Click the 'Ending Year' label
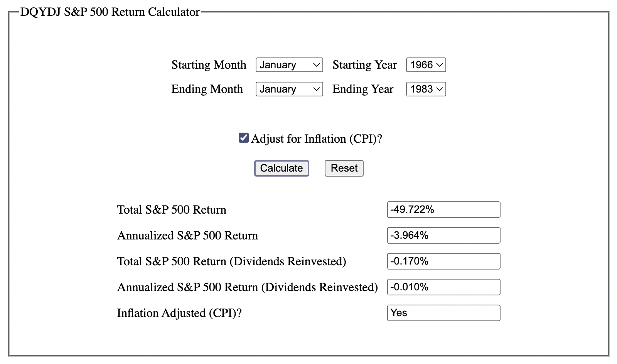The width and height of the screenshot is (617, 364). (363, 89)
